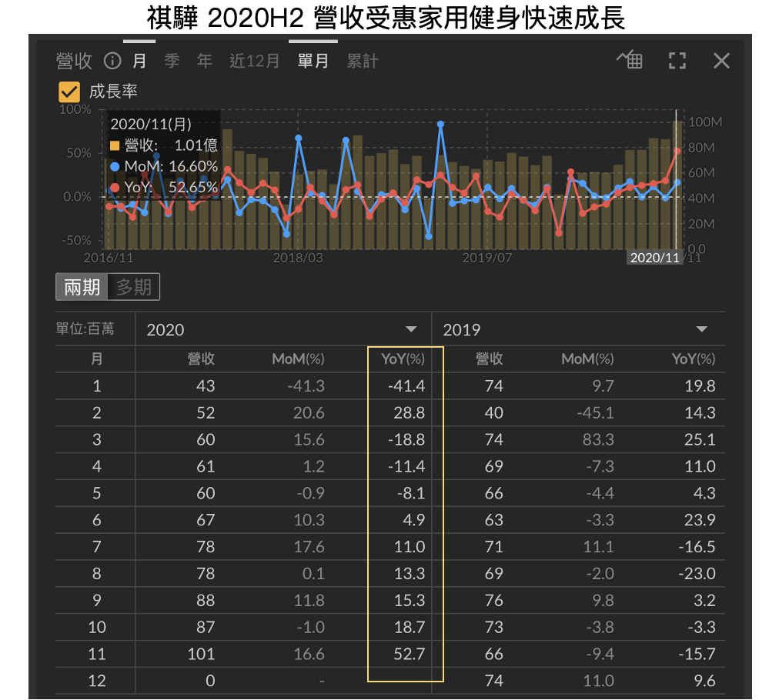
Task: Select the 年 yearly tab
Action: tap(204, 61)
